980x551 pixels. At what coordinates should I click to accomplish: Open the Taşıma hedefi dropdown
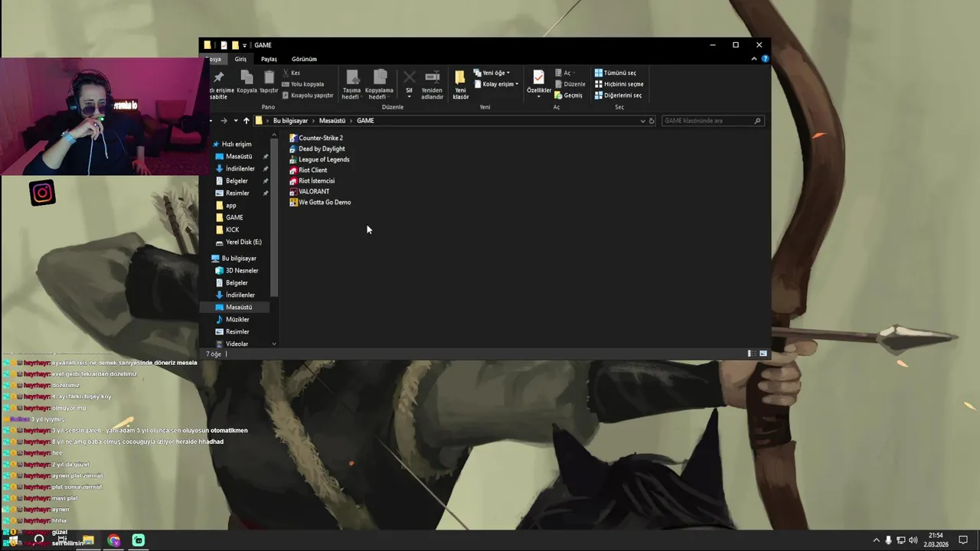pos(351,84)
